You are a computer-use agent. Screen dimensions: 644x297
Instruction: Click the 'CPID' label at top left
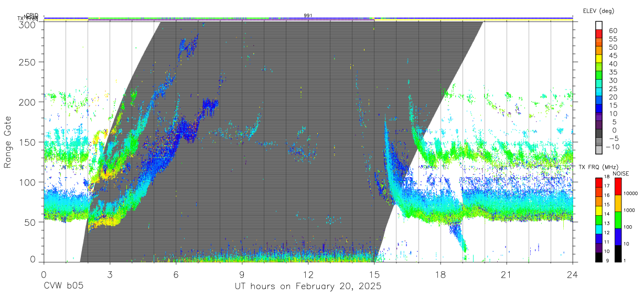pyautogui.click(x=32, y=15)
